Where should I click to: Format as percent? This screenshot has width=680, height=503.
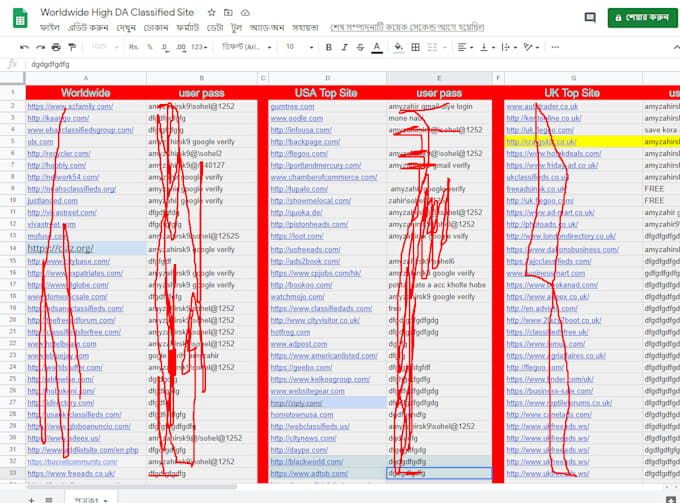[x=150, y=47]
